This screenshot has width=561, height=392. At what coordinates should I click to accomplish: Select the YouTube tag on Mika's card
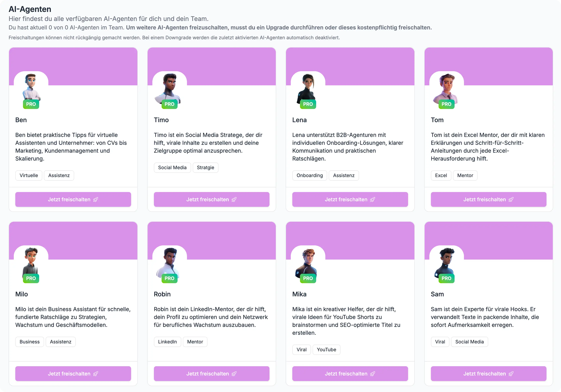[326, 350]
